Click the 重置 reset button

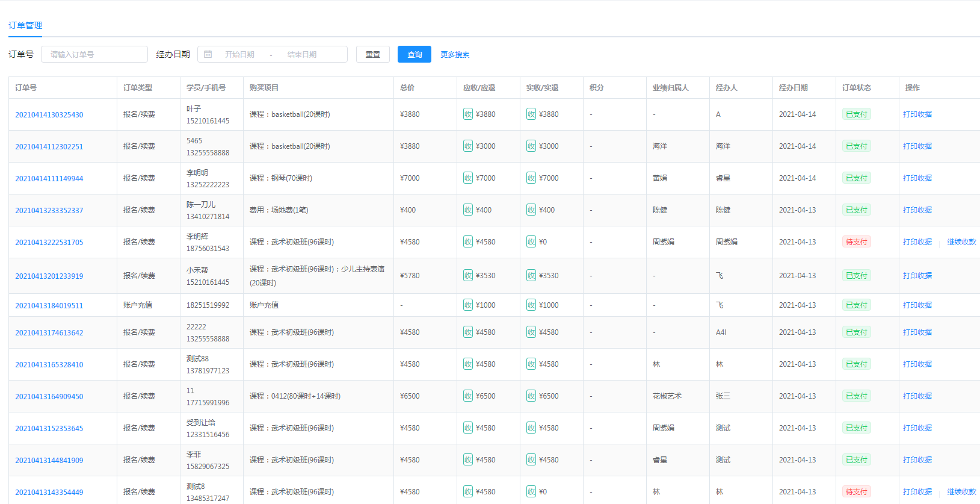[x=373, y=54]
